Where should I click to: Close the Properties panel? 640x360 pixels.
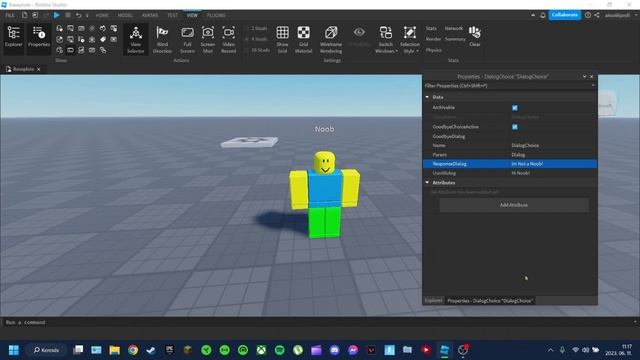coord(591,76)
